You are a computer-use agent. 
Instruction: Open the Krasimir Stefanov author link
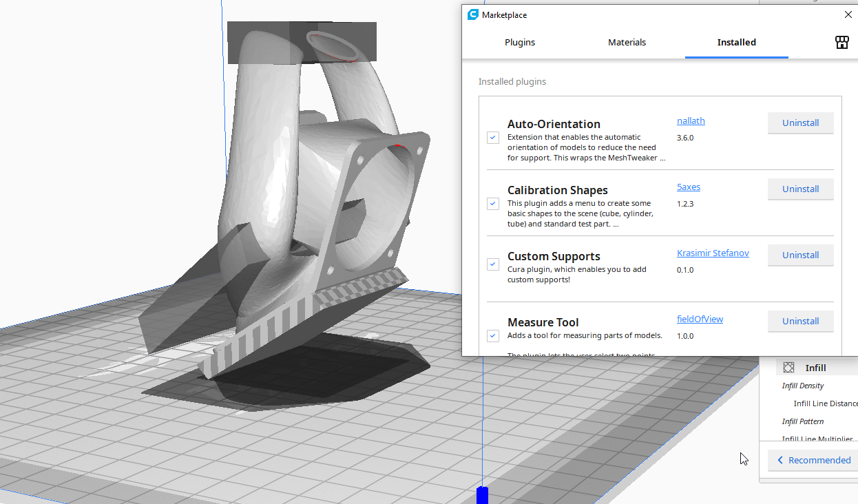pyautogui.click(x=713, y=253)
